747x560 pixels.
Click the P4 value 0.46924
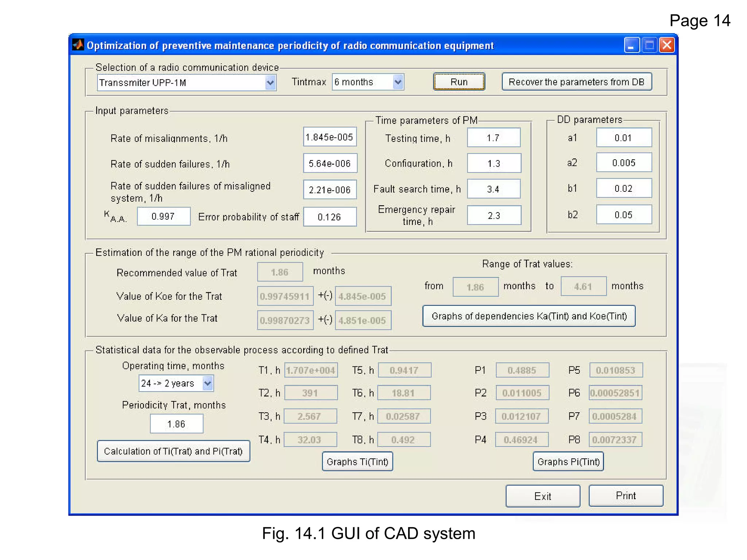pyautogui.click(x=522, y=439)
